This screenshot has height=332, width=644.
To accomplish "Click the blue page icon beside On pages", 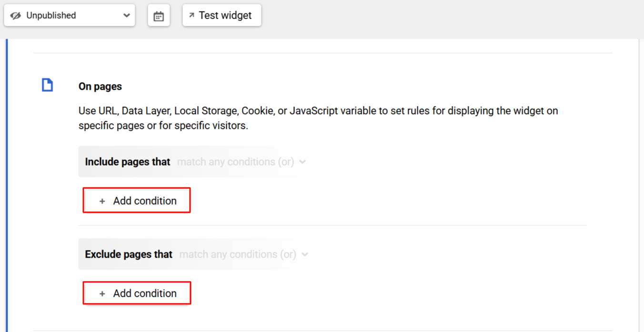I will tap(47, 85).
